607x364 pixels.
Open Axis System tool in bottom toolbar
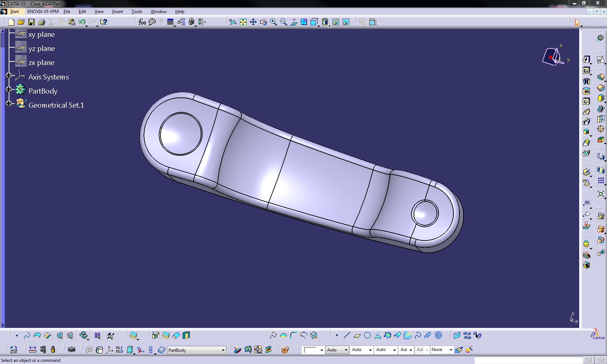(110, 350)
